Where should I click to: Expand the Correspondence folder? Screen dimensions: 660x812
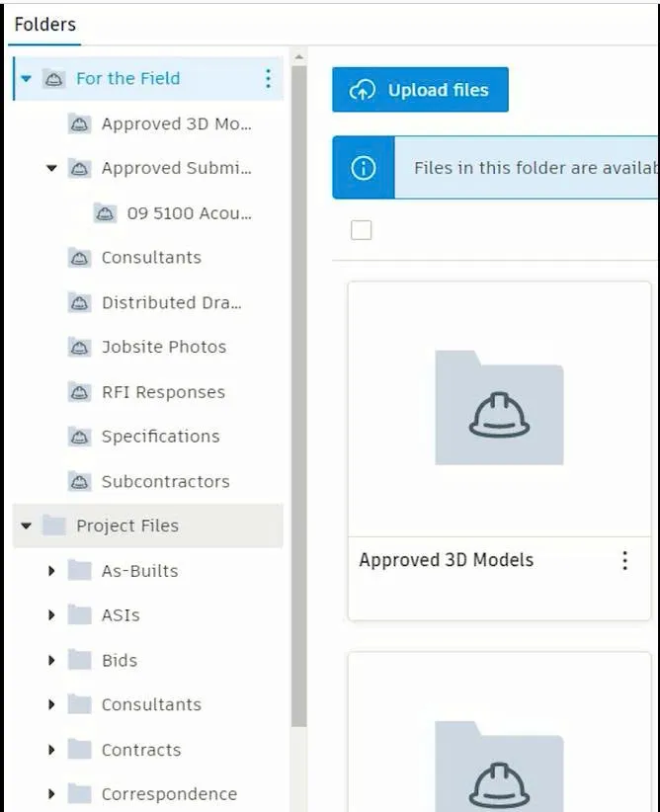51,794
